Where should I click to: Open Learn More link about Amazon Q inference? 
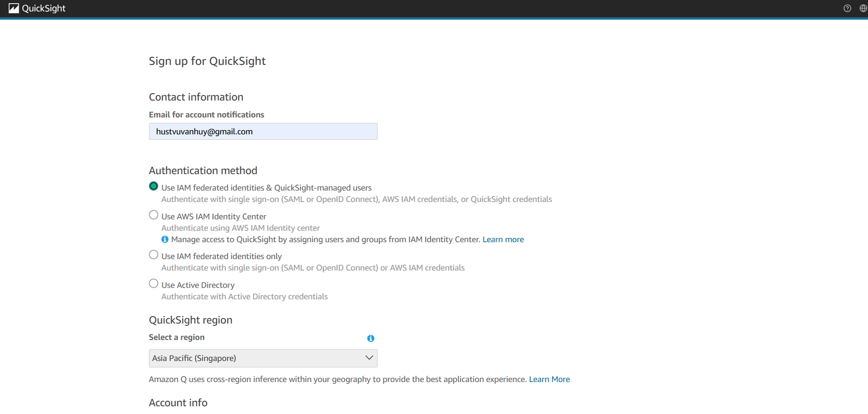pos(549,379)
